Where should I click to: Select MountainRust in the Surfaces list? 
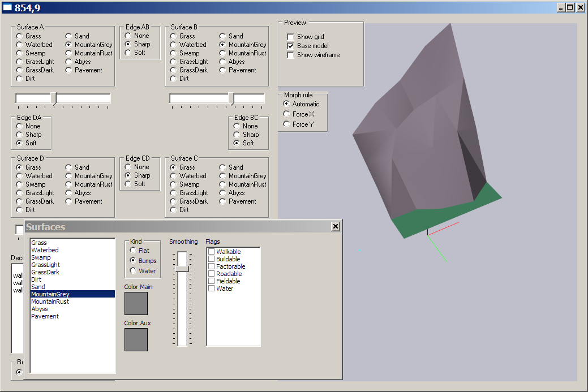[x=72, y=301]
